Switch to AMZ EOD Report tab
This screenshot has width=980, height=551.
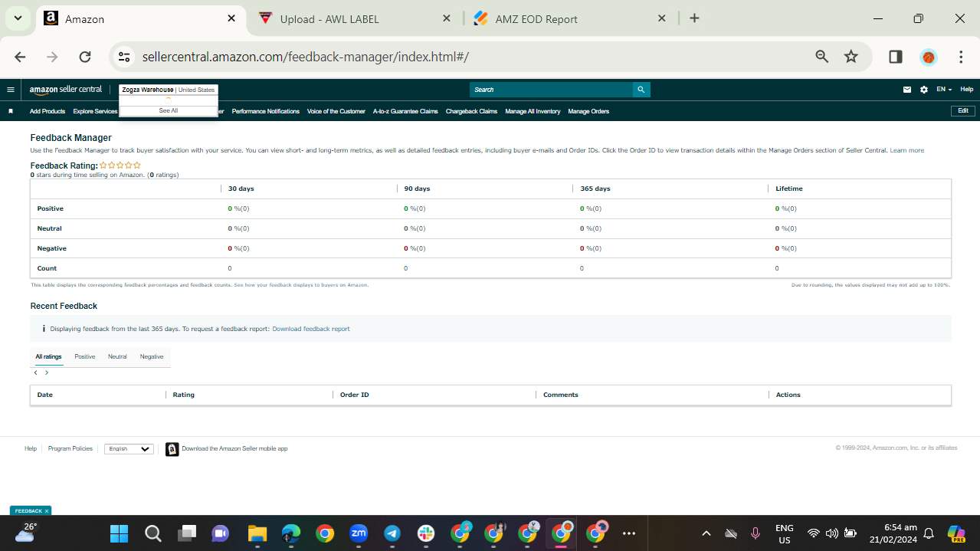[570, 18]
